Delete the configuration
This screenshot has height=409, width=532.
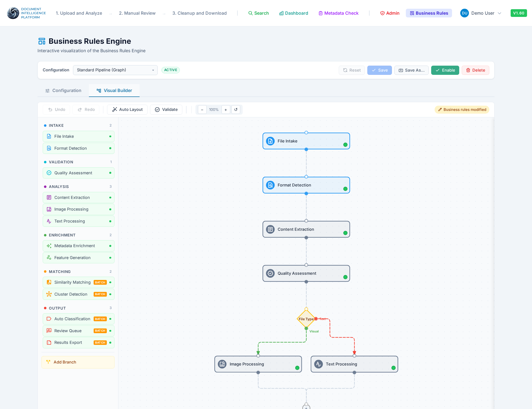[x=475, y=70]
